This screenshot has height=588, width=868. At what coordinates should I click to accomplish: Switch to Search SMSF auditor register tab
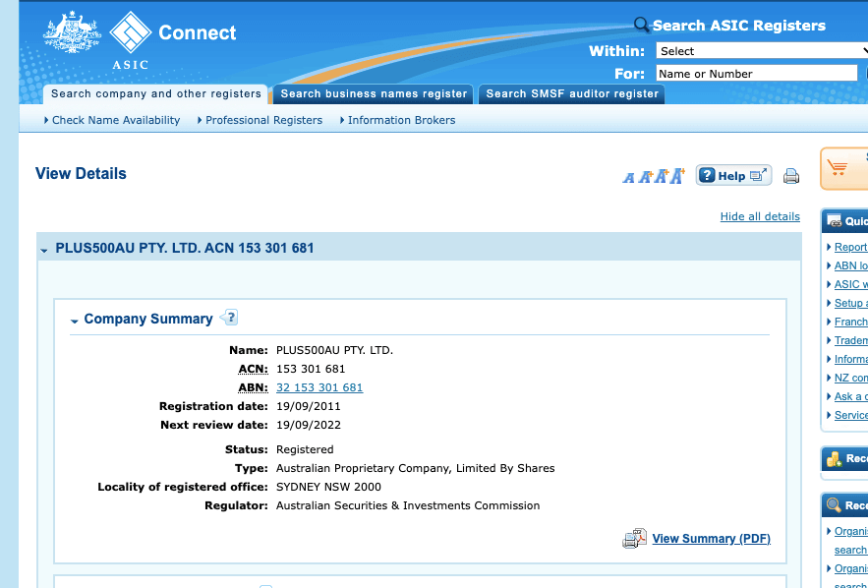[x=572, y=94]
